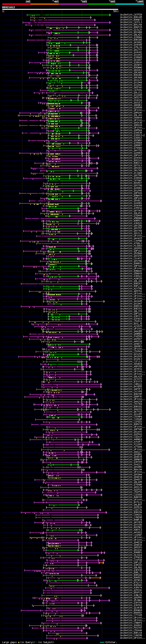
Task: Click the 580 end position marker
Action: [x=115, y=11]
